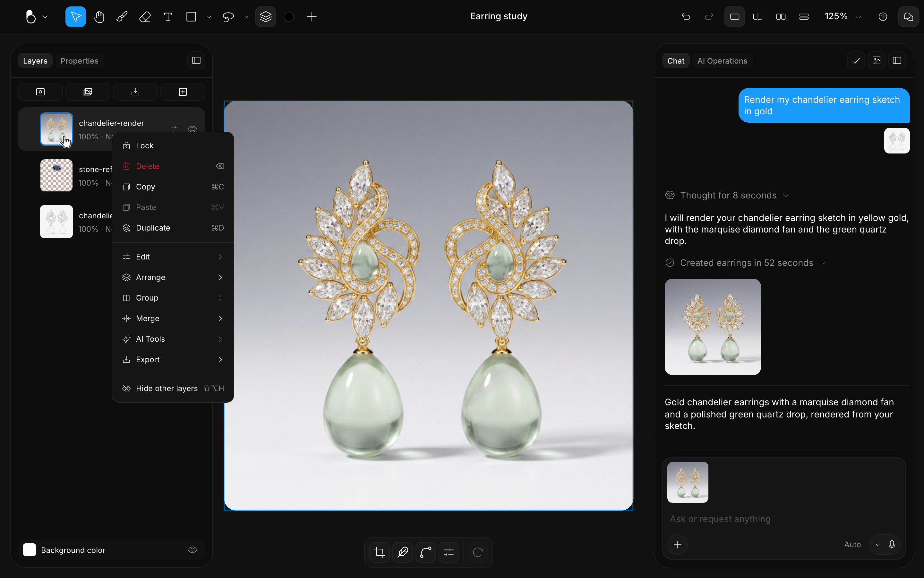Click the black foreground color swatch
Viewport: 924px width, 578px height.
289,17
